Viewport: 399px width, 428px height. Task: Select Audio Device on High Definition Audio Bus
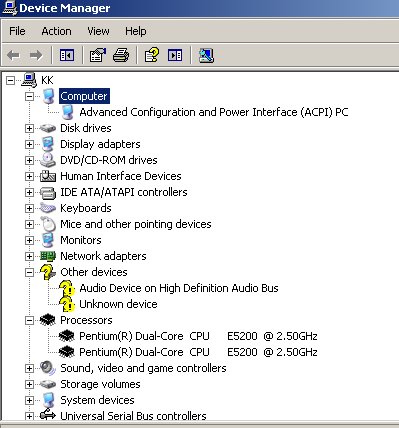[x=179, y=288]
